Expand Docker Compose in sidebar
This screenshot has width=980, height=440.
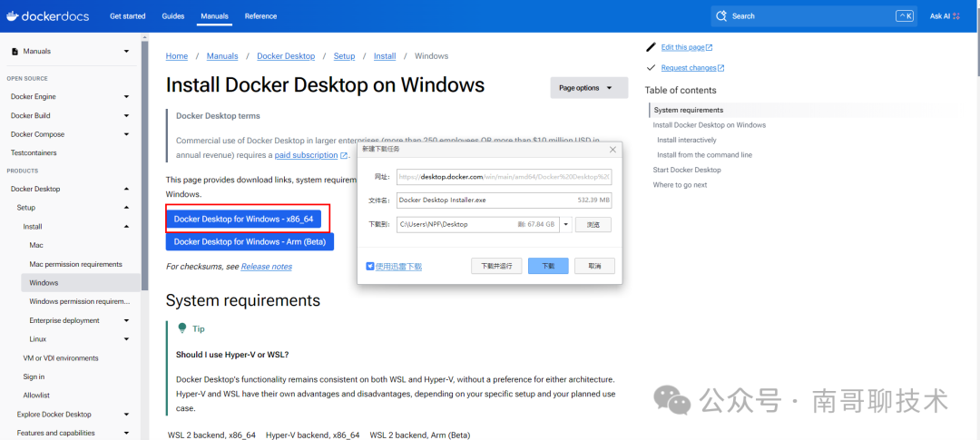pyautogui.click(x=127, y=134)
